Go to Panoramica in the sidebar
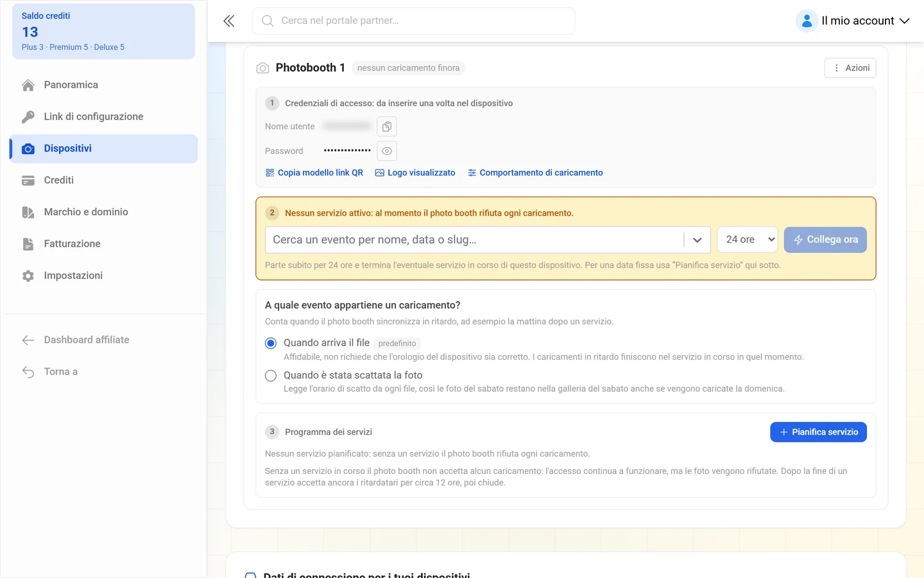This screenshot has height=578, width=924. pos(103,85)
